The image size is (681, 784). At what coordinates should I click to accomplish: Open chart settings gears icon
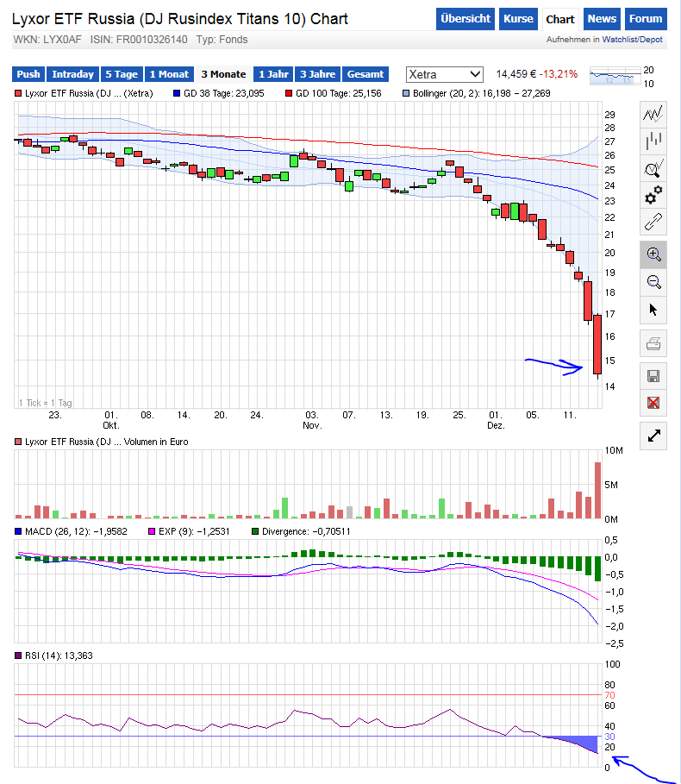[x=653, y=195]
